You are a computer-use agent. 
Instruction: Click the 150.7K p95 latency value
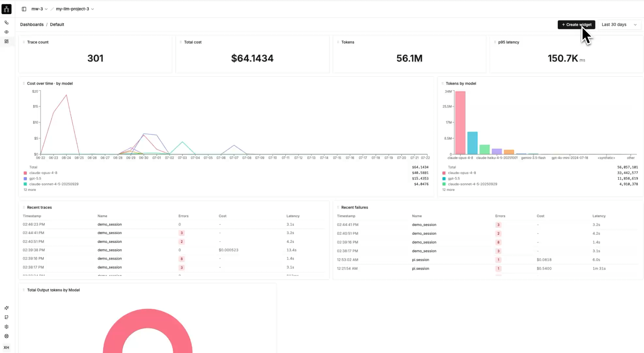click(563, 58)
